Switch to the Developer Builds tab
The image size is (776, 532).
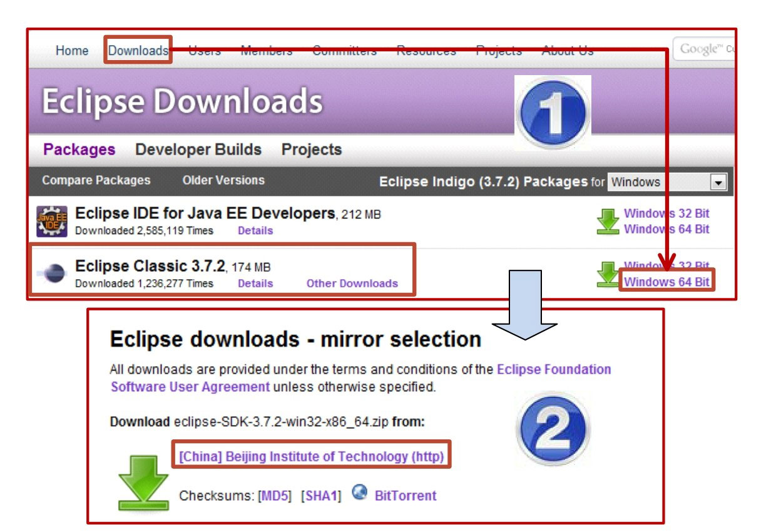(198, 150)
